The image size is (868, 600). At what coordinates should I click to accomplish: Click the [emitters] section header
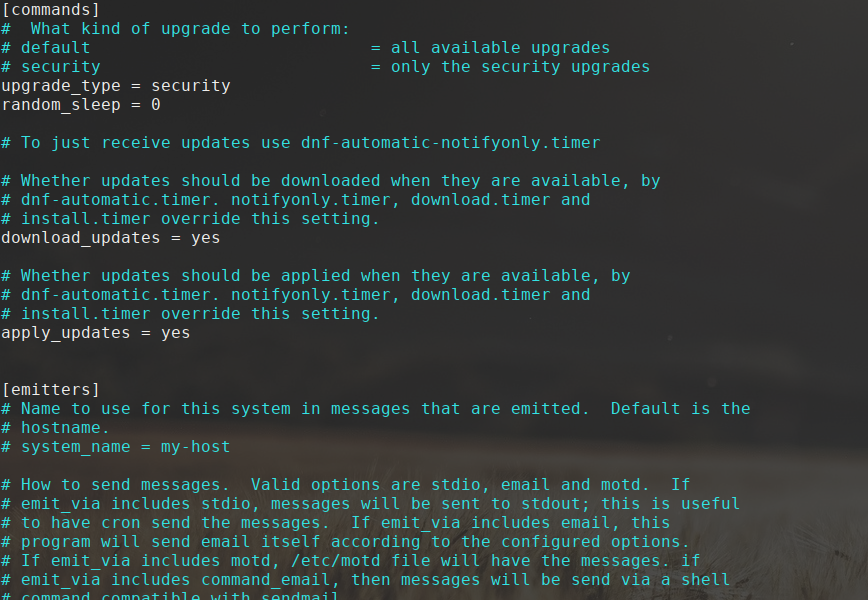[50, 389]
